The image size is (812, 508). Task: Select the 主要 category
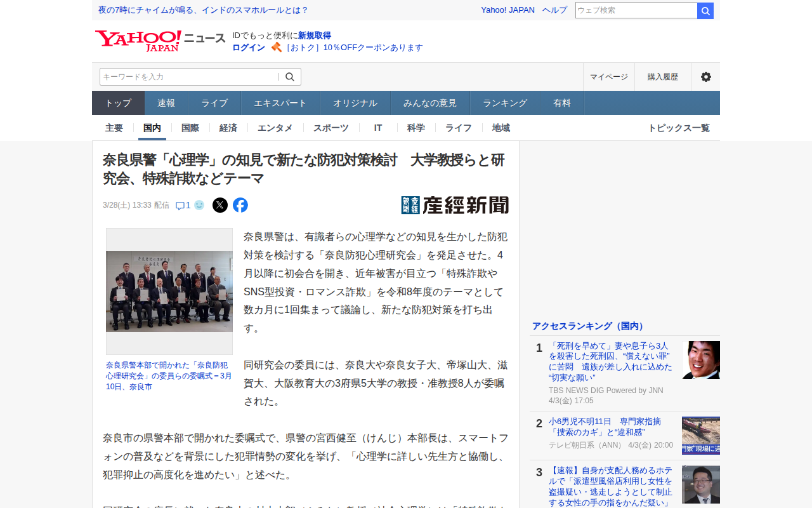coord(114,128)
